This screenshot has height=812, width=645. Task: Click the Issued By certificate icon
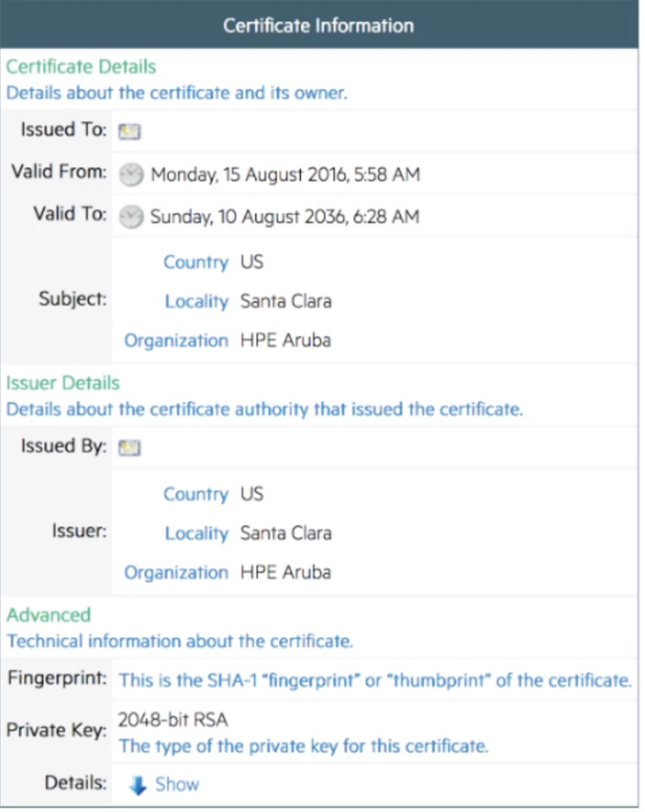tap(129, 448)
